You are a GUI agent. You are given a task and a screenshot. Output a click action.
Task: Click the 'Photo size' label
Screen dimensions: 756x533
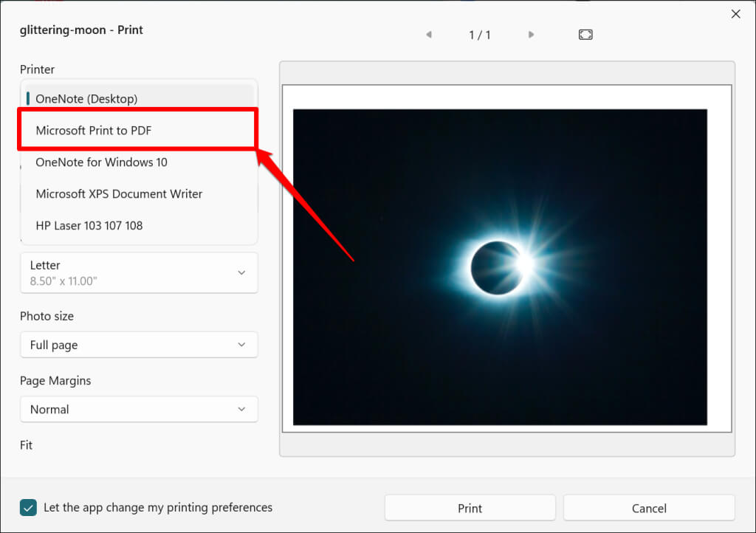coord(47,316)
